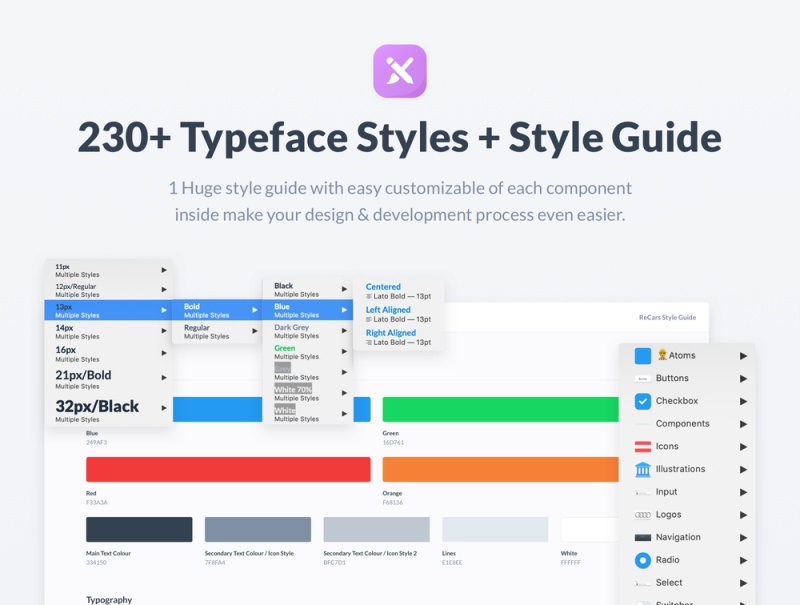The height and width of the screenshot is (605, 800).
Task: Expand the Components submenu arrow
Action: [x=743, y=424]
